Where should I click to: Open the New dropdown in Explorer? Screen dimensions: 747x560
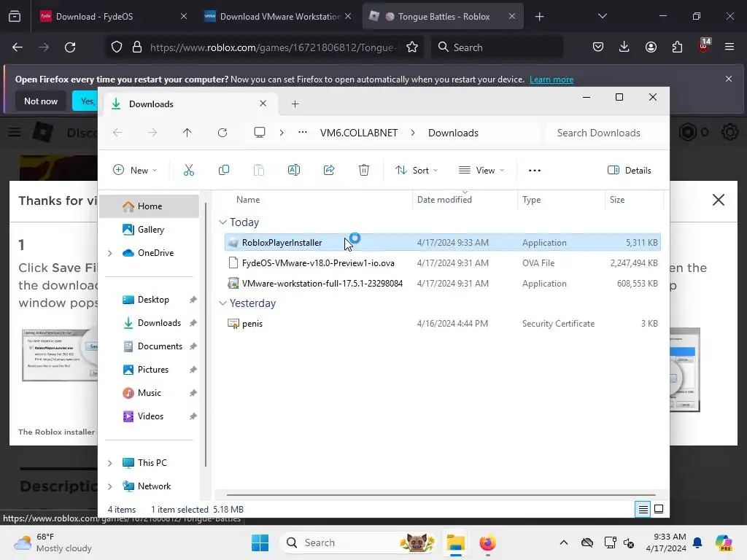[x=135, y=170]
